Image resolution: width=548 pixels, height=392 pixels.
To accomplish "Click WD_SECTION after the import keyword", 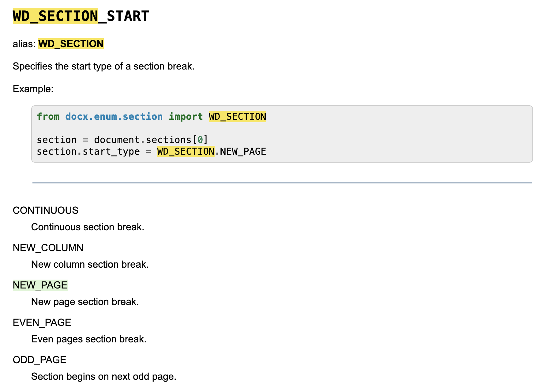I will (238, 117).
